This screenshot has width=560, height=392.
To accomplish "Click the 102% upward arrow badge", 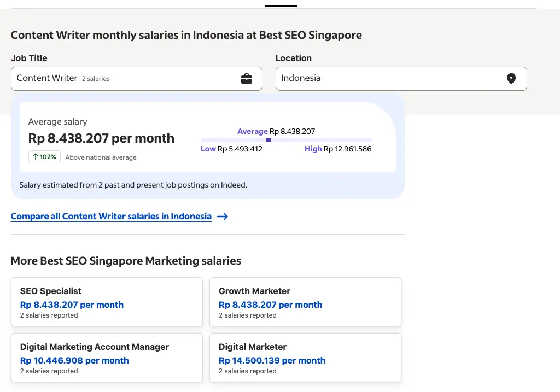I will click(45, 157).
